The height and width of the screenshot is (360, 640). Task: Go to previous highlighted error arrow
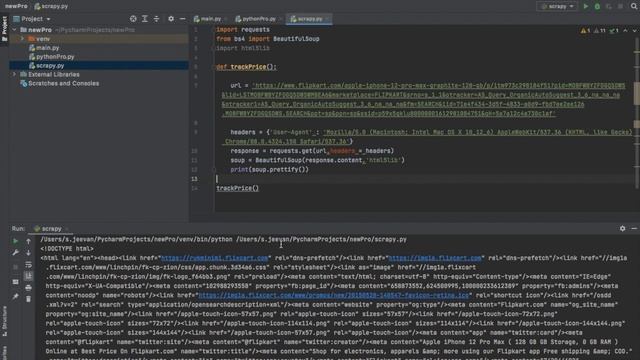click(625, 31)
